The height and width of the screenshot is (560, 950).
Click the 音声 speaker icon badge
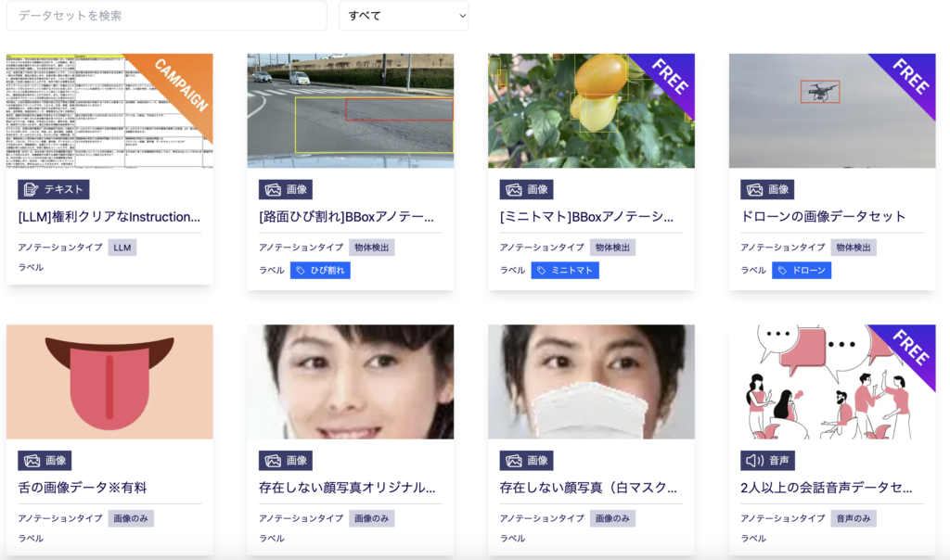point(767,460)
